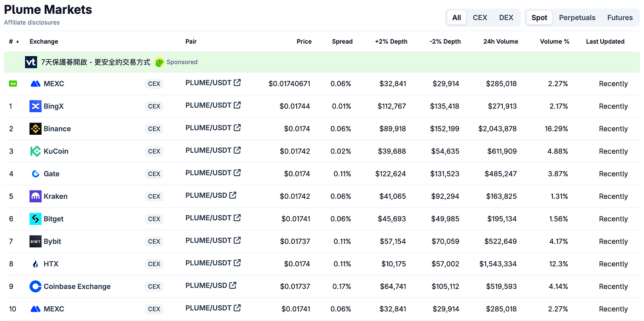Click Binance volume share 16.29%
This screenshot has height=321, width=644.
[x=557, y=129]
